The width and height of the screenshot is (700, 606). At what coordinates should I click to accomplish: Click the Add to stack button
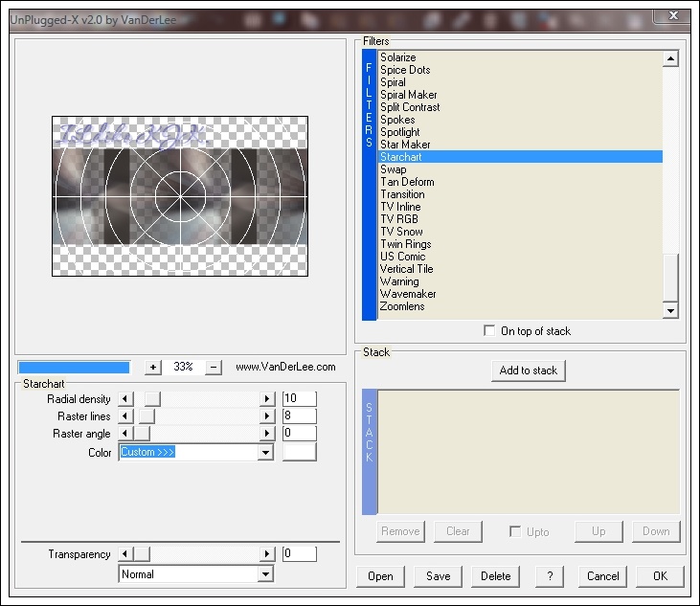coord(528,370)
